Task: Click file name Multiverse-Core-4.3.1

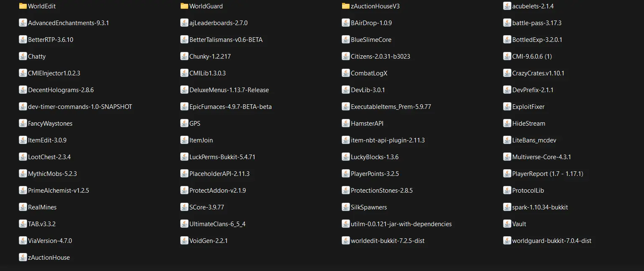Action: point(542,157)
